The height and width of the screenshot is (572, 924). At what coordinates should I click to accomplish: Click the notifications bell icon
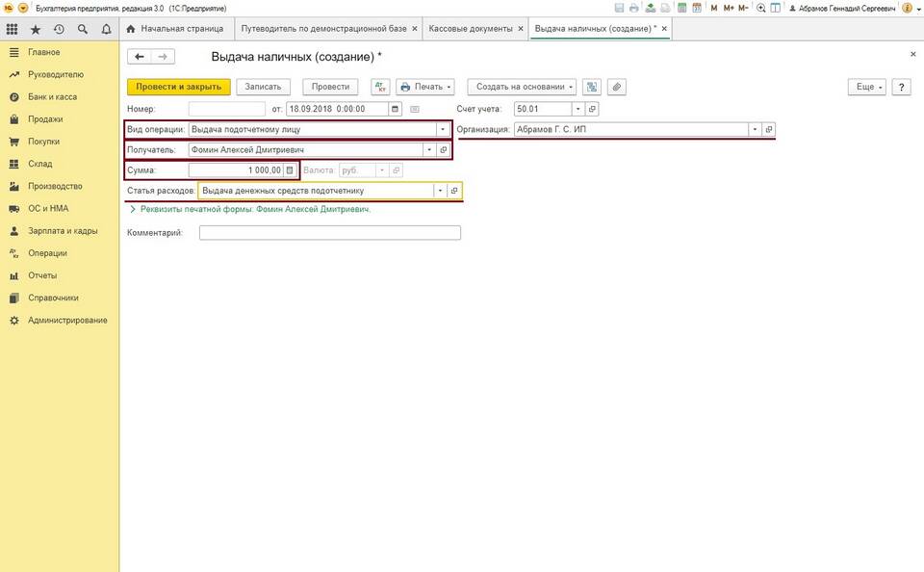106,29
